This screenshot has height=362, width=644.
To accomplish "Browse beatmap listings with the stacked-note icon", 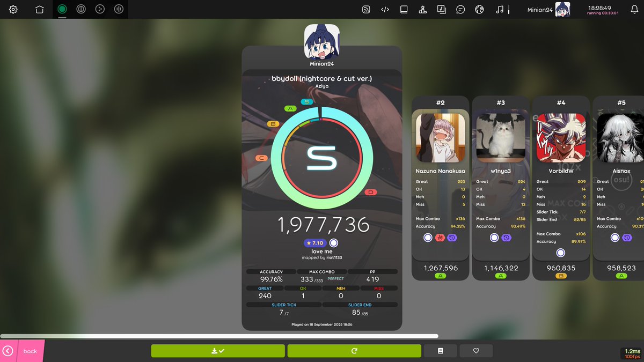I will pyautogui.click(x=441, y=9).
